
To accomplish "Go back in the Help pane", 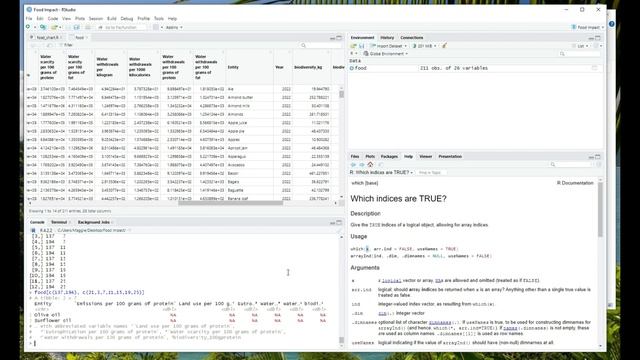I will [x=353, y=164].
